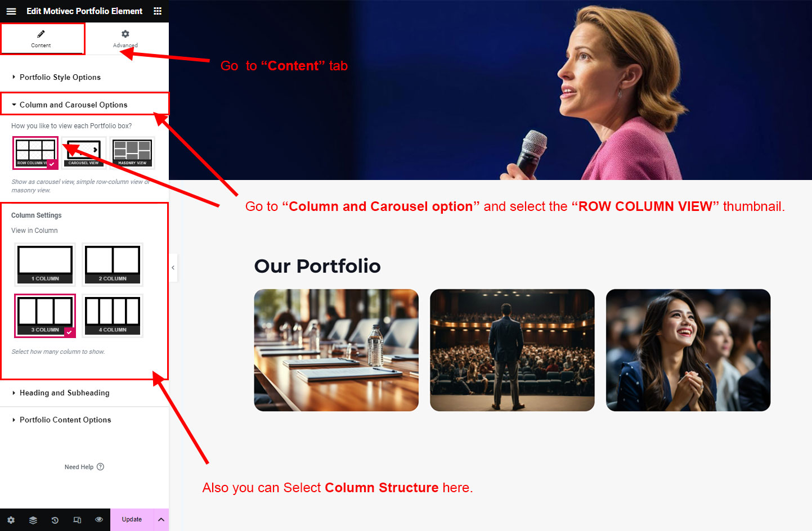
Task: Select the Row Column View layout
Action: [35, 152]
